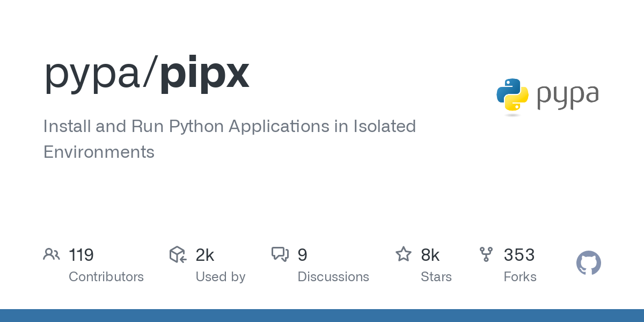Screen dimensions: 644x322
Task: Click the 2k used by count
Action: point(205,255)
